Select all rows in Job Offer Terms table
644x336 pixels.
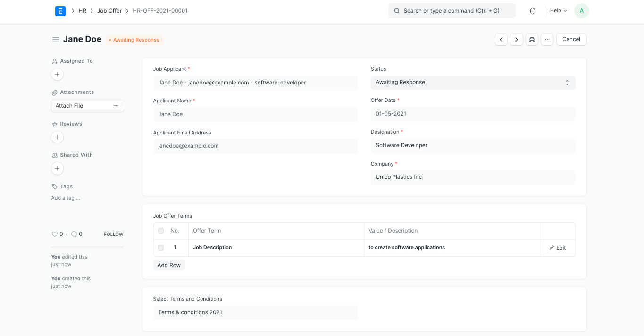(x=160, y=231)
